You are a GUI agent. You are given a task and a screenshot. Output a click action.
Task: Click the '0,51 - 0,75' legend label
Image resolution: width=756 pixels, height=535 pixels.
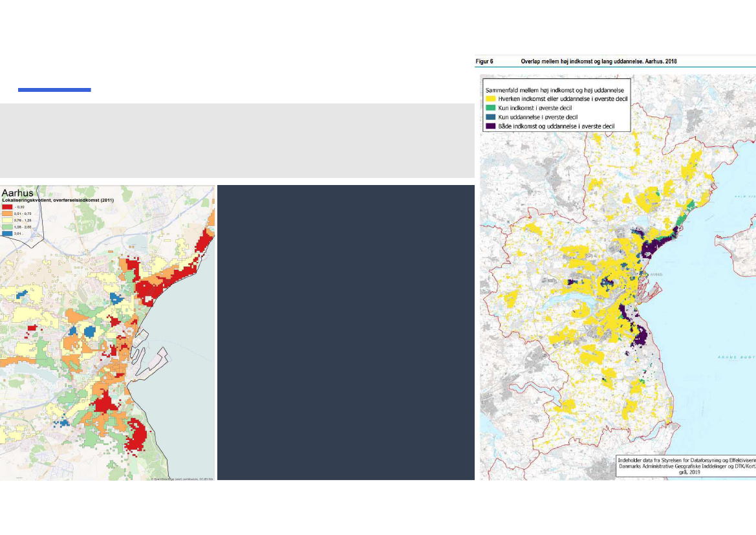pyautogui.click(x=23, y=213)
